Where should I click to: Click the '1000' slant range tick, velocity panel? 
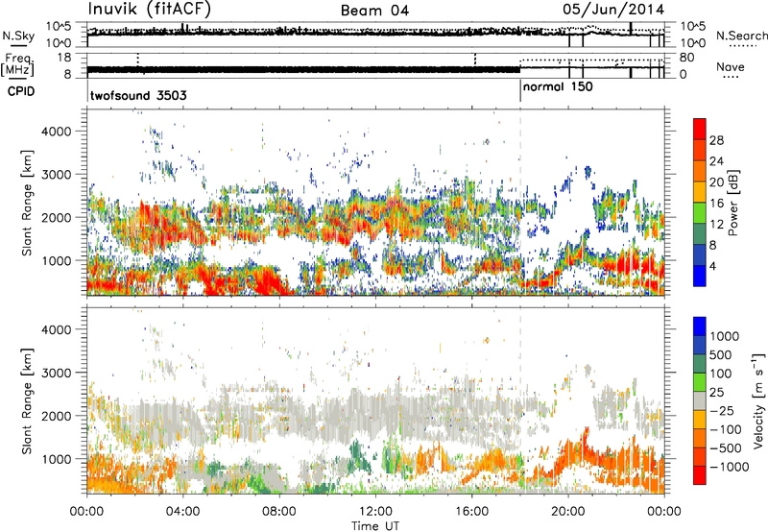[x=56, y=459]
